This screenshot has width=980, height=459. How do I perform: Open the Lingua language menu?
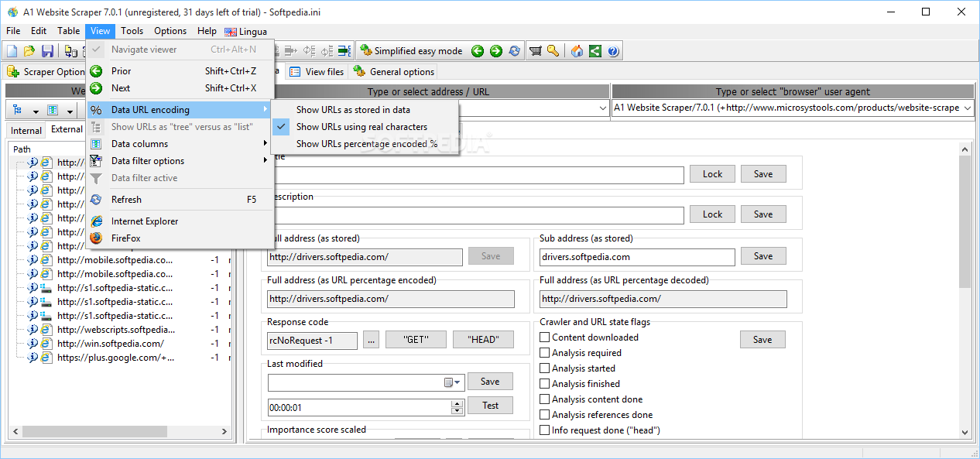[246, 32]
